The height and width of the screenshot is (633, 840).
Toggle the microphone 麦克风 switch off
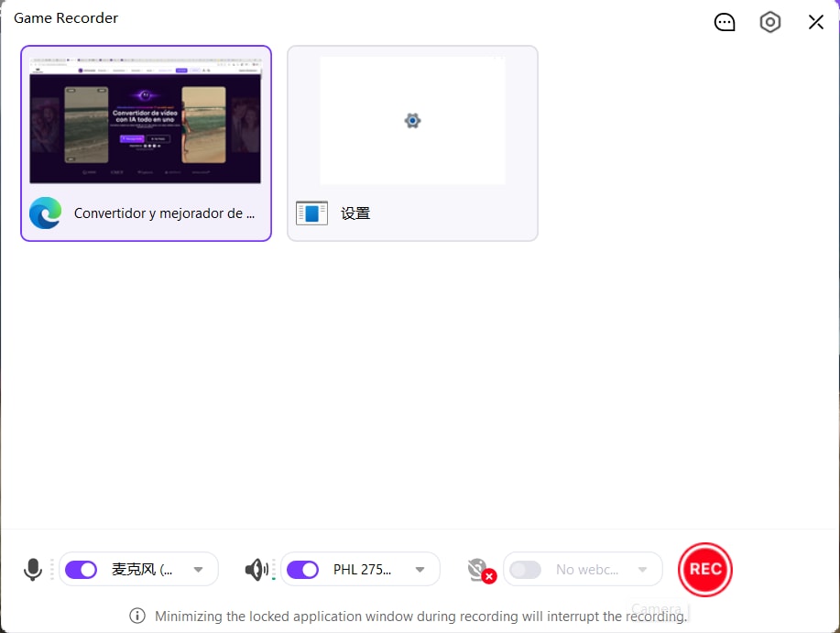coord(81,569)
